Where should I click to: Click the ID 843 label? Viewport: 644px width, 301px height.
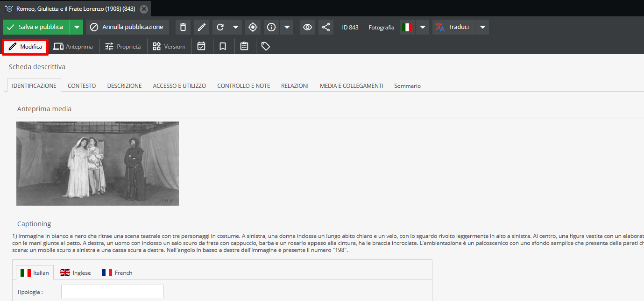[x=350, y=28]
